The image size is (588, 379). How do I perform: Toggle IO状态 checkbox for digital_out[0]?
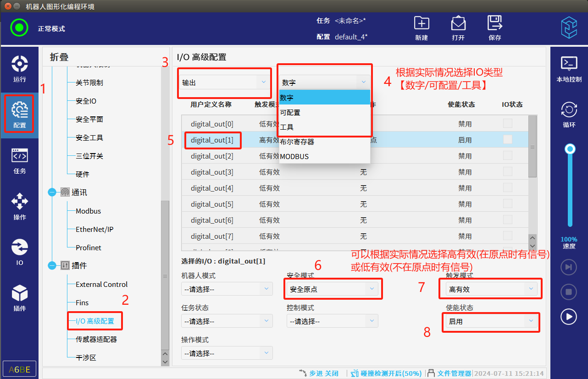508,124
